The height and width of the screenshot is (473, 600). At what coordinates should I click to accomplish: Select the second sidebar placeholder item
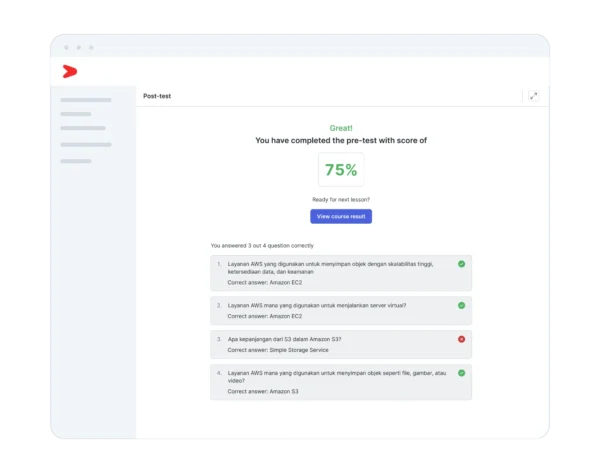point(76,114)
